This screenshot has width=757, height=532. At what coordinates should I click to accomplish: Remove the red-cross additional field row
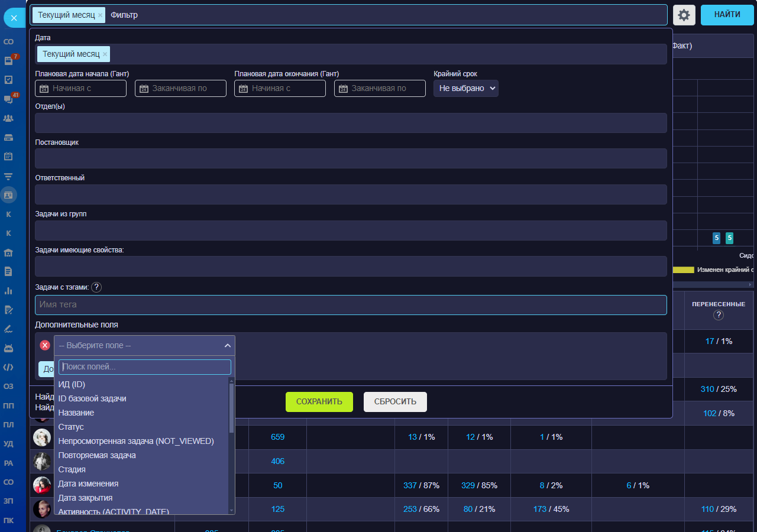point(45,345)
